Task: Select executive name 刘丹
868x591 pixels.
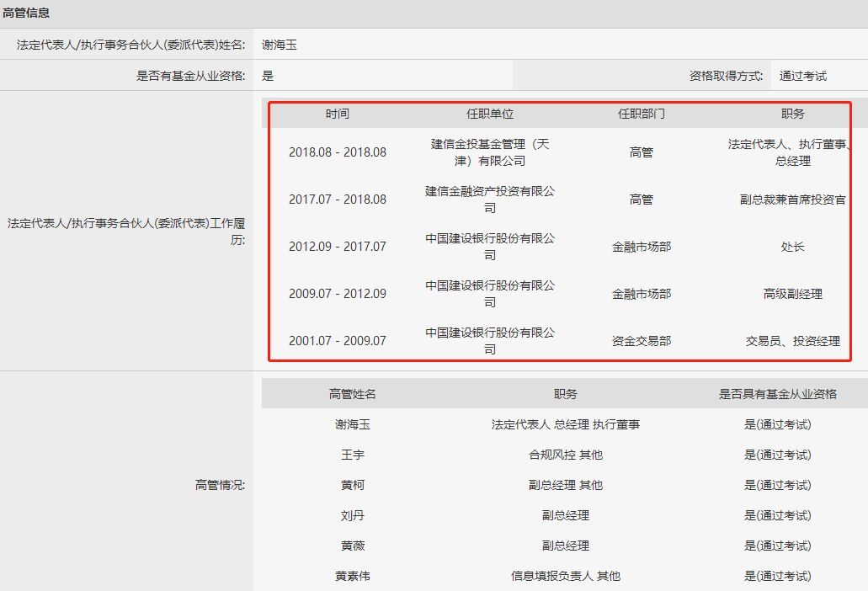Action: [353, 515]
